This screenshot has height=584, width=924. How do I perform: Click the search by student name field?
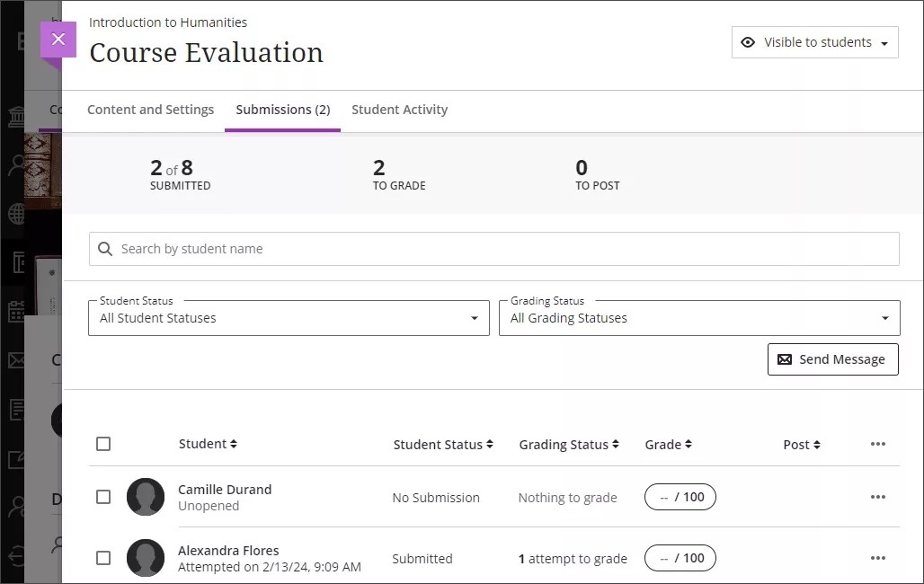tap(493, 248)
